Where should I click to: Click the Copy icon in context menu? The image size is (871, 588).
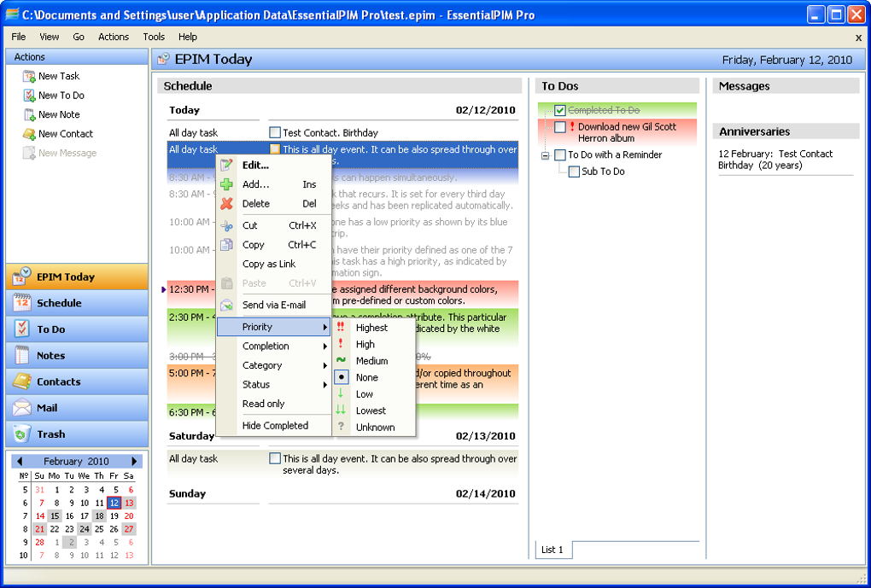point(226,245)
